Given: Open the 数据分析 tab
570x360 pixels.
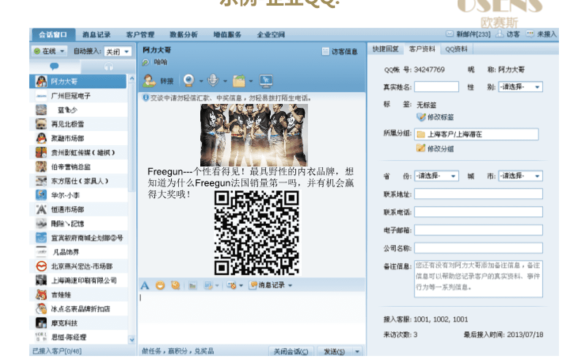Looking at the screenshot, I should (184, 35).
